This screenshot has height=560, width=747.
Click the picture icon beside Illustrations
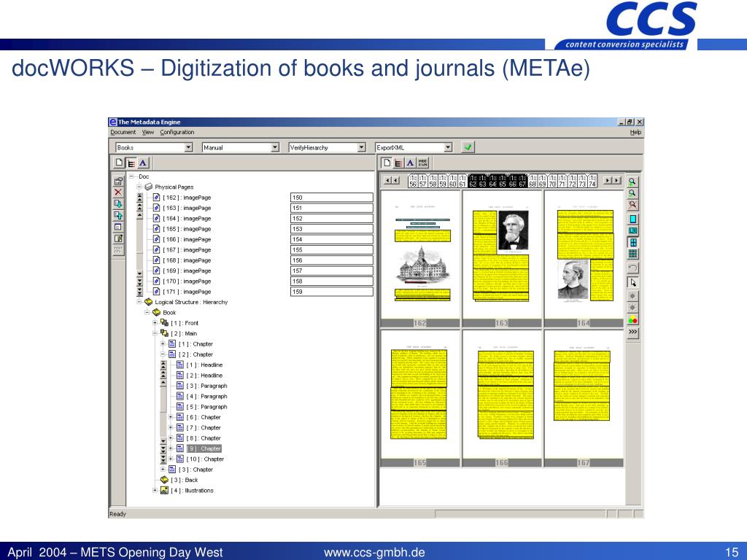[x=164, y=490]
